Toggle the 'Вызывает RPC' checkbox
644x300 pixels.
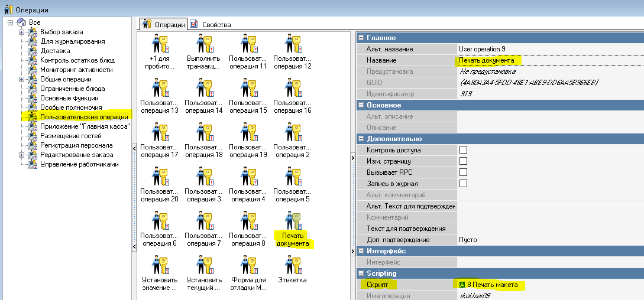[x=464, y=172]
